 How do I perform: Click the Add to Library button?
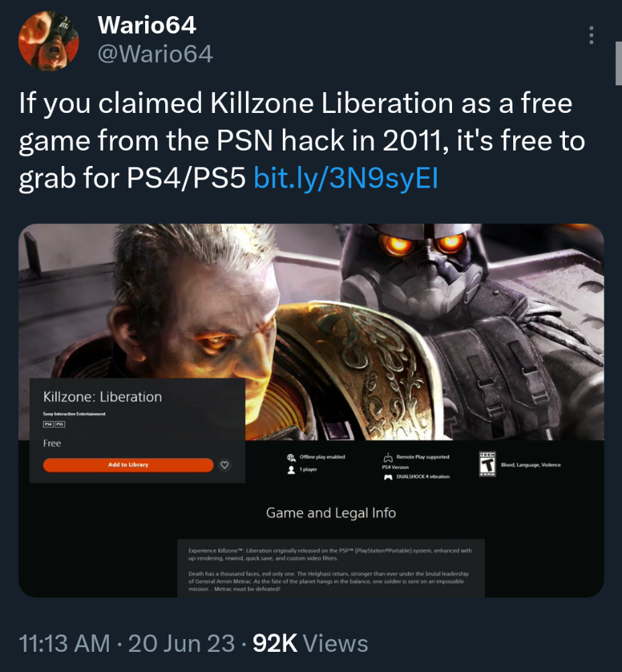coord(128,465)
